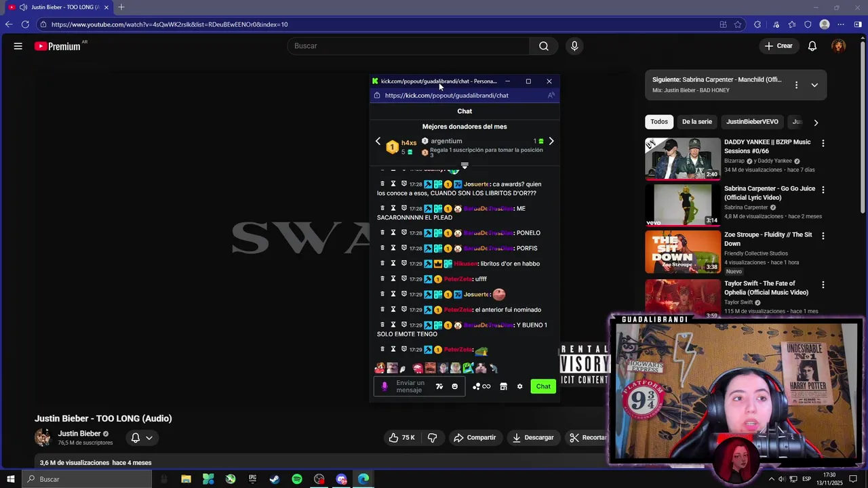The image size is (868, 488).
Task: Focus the YouTube Buscar search field
Action: pos(409,46)
